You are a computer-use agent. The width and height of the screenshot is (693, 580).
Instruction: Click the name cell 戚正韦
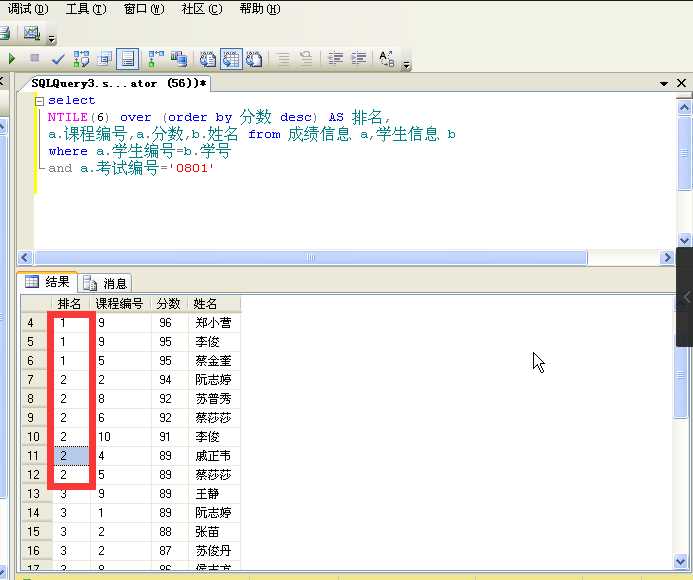click(214, 456)
